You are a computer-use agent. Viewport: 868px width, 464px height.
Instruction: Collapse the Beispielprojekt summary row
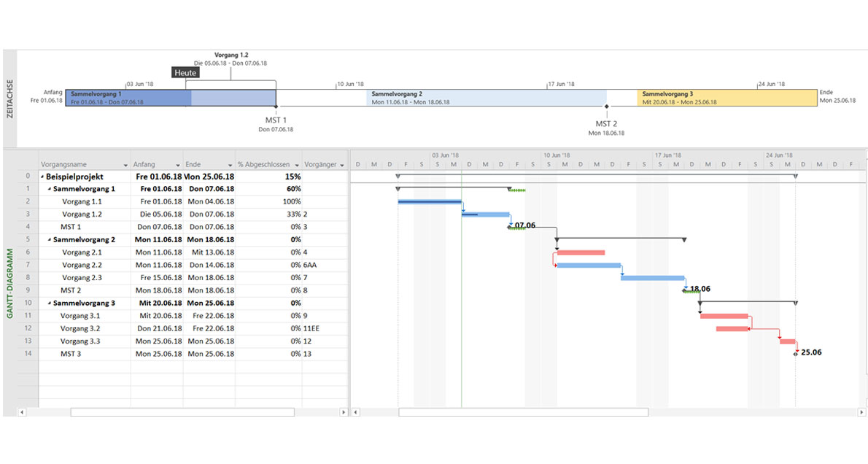point(42,176)
